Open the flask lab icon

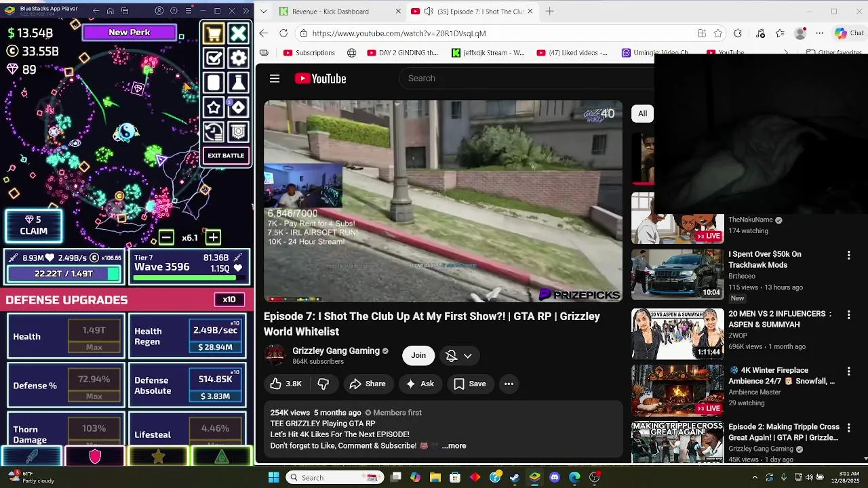238,83
